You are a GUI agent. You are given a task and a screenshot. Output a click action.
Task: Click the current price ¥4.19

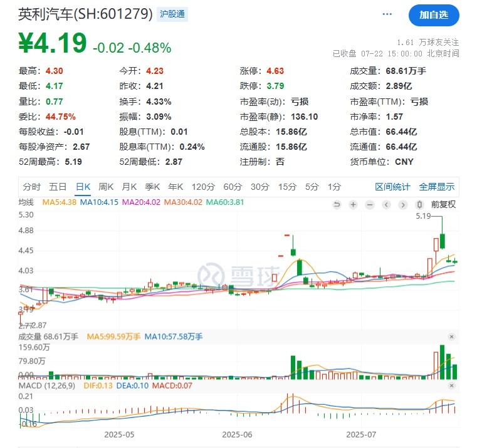pos(53,43)
